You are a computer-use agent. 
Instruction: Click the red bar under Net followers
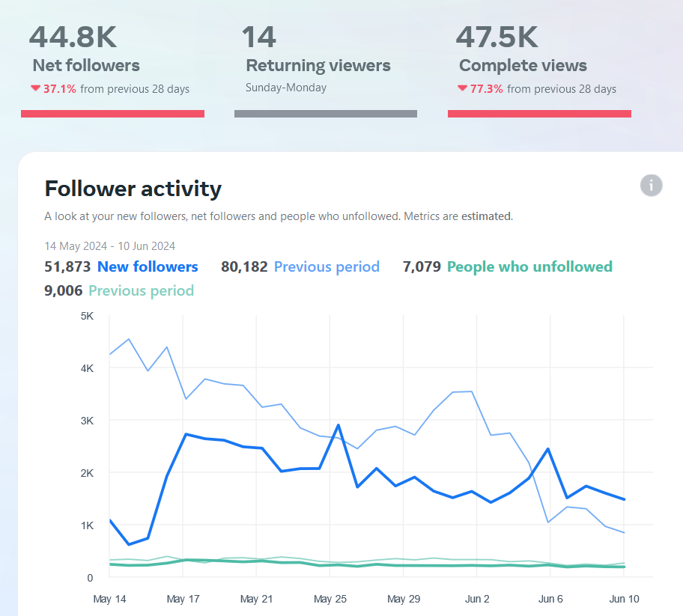(112, 114)
